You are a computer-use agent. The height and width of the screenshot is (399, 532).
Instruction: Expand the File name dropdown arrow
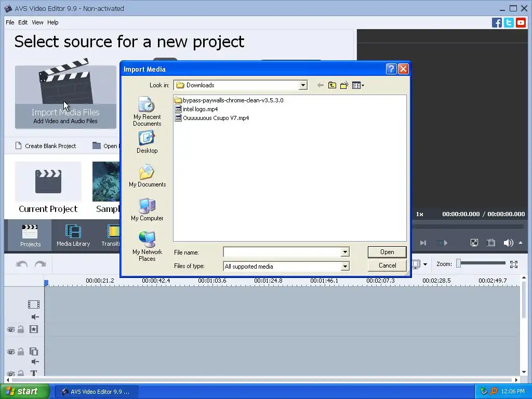(x=345, y=252)
